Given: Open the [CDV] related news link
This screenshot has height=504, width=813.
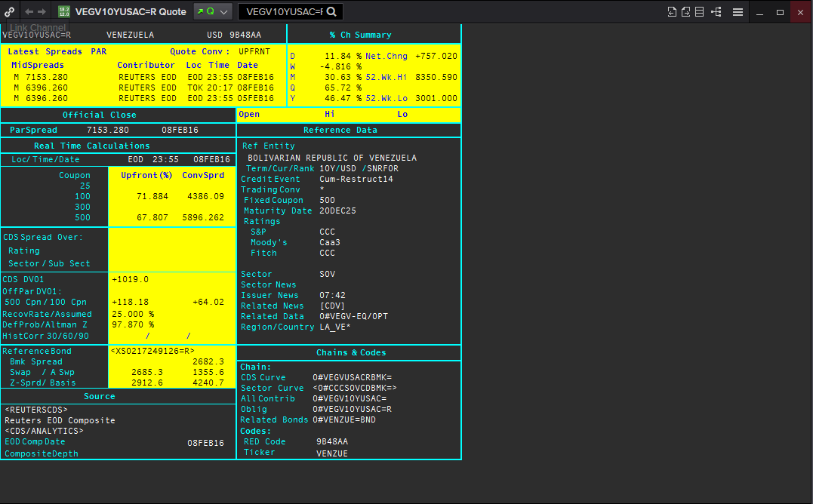Looking at the screenshot, I should point(332,306).
